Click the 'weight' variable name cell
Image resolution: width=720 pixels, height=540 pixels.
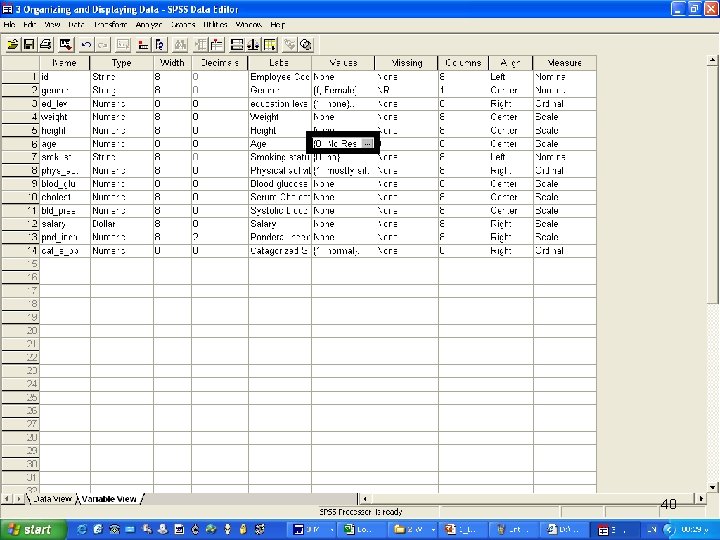click(x=65, y=117)
